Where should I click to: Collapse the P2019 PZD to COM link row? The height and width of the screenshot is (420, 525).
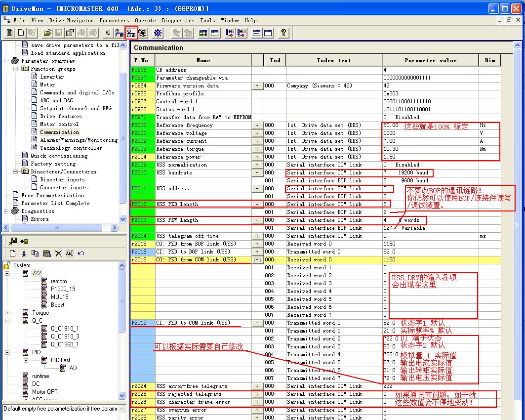point(257,323)
